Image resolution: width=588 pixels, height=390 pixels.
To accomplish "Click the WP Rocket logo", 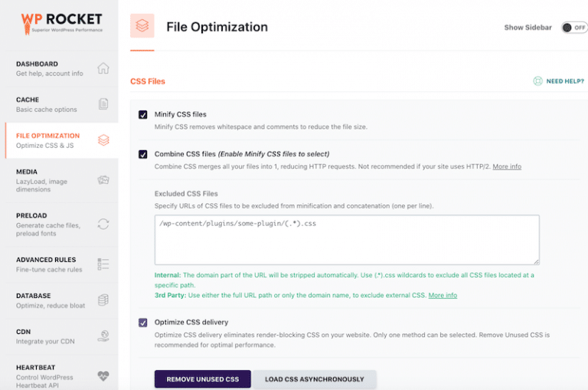I will (62, 24).
